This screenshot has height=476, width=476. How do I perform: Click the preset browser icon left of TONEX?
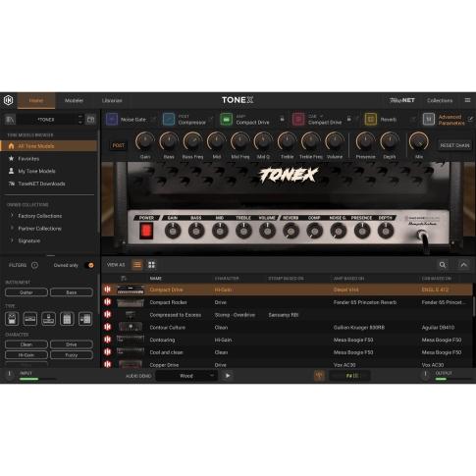tap(10, 120)
